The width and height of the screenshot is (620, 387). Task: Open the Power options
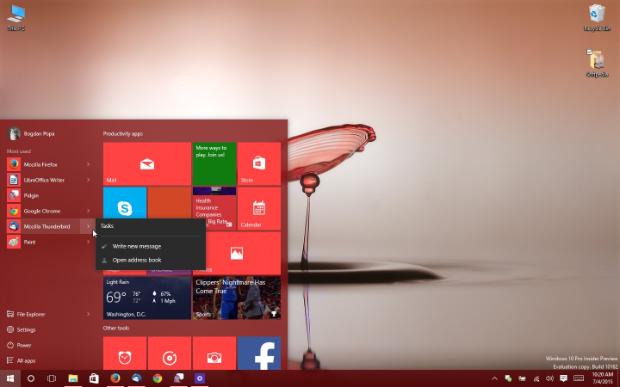19,345
